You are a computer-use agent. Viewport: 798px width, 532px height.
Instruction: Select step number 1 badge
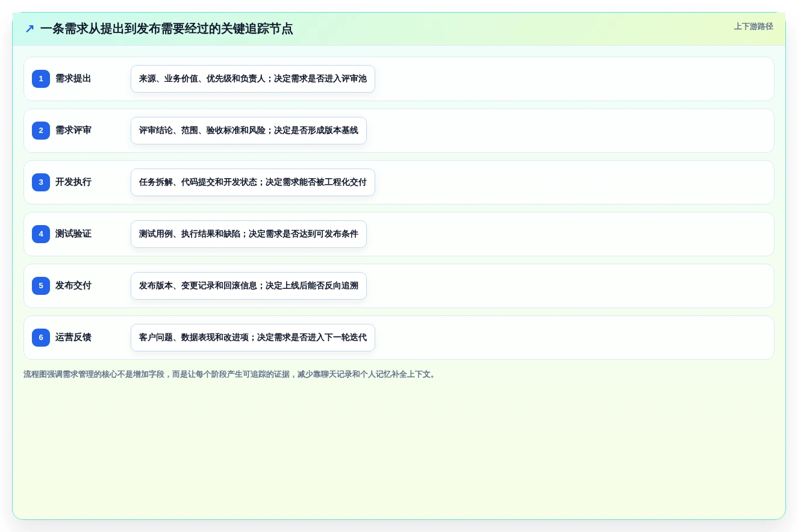point(41,79)
